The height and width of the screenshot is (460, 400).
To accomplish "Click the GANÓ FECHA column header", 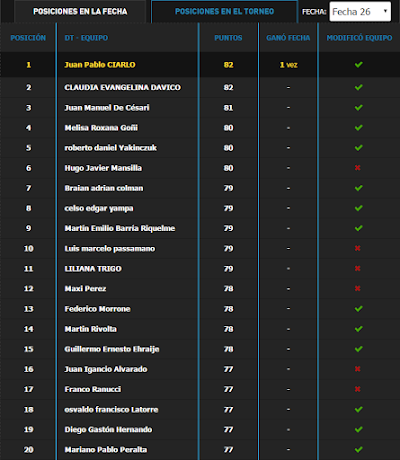I will pyautogui.click(x=288, y=38).
